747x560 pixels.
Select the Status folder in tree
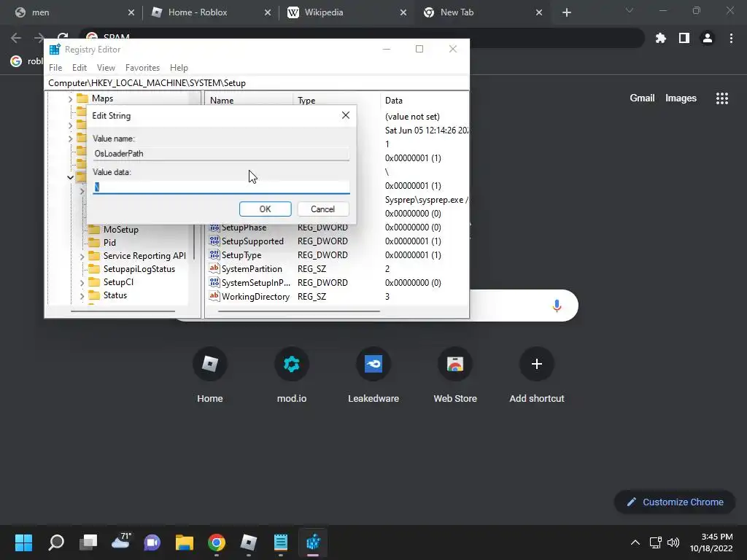point(115,295)
